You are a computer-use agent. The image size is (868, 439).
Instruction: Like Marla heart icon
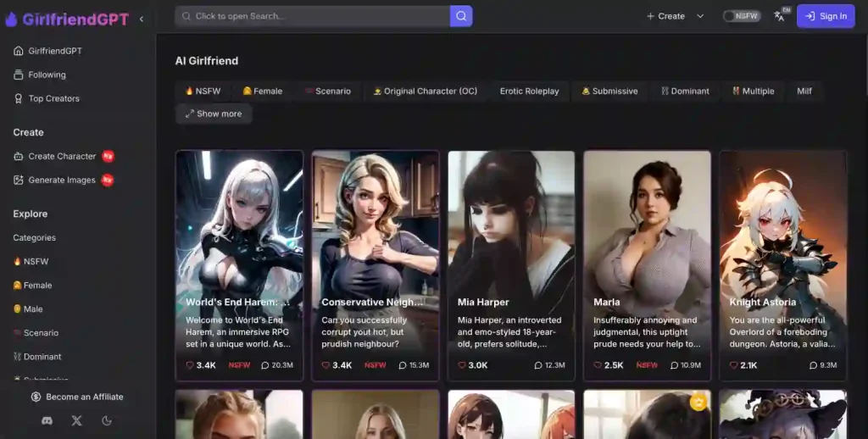point(598,365)
